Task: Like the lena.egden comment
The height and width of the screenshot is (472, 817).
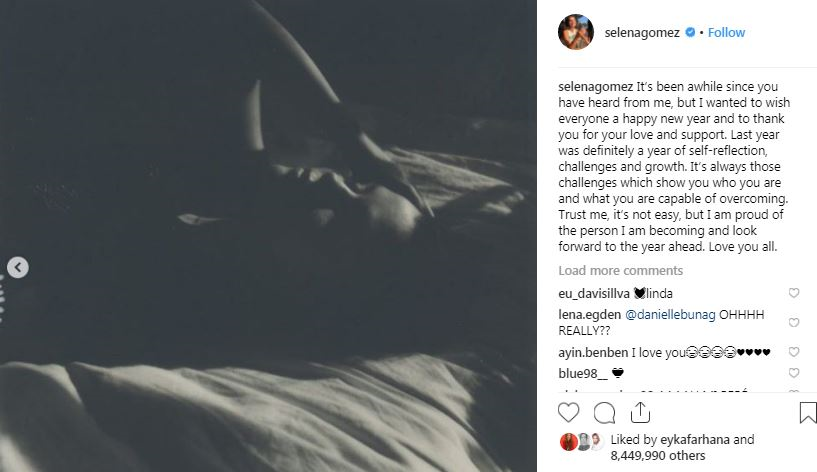Action: (x=794, y=322)
